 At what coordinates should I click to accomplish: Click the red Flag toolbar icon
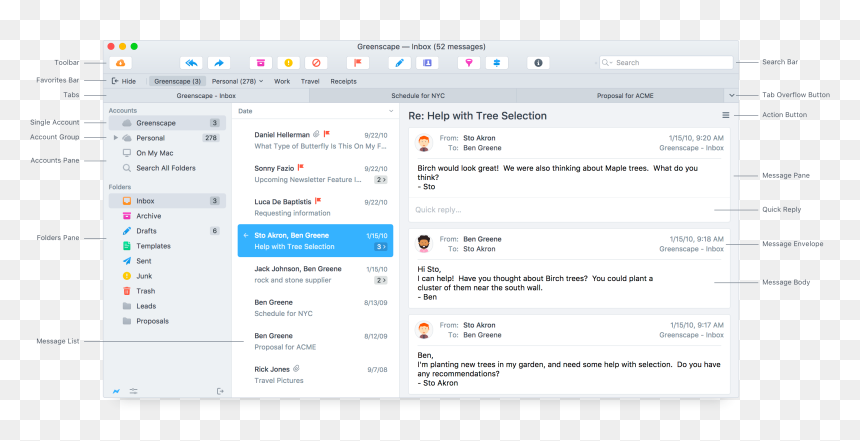coord(358,63)
